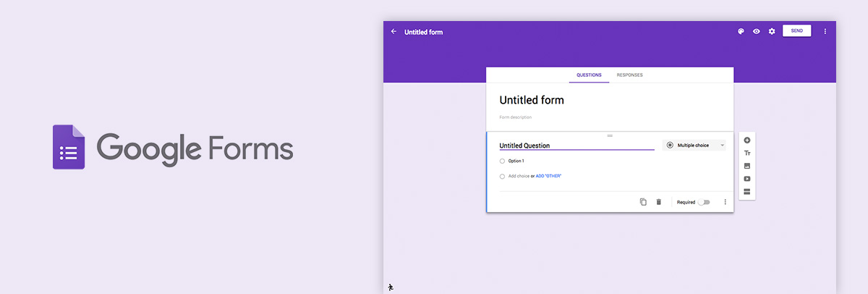This screenshot has height=294, width=868.
Task: Click the SEND button
Action: tap(796, 31)
